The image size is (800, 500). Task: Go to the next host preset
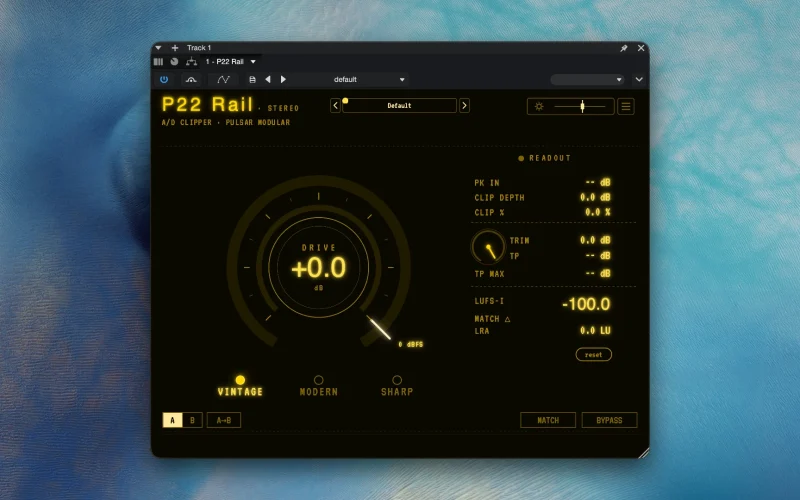(283, 80)
